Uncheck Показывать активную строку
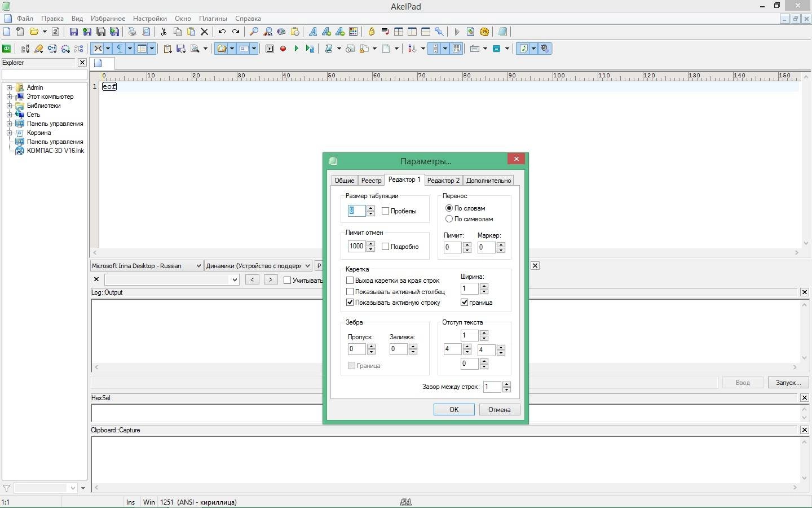The height and width of the screenshot is (508, 812). pyautogui.click(x=350, y=303)
